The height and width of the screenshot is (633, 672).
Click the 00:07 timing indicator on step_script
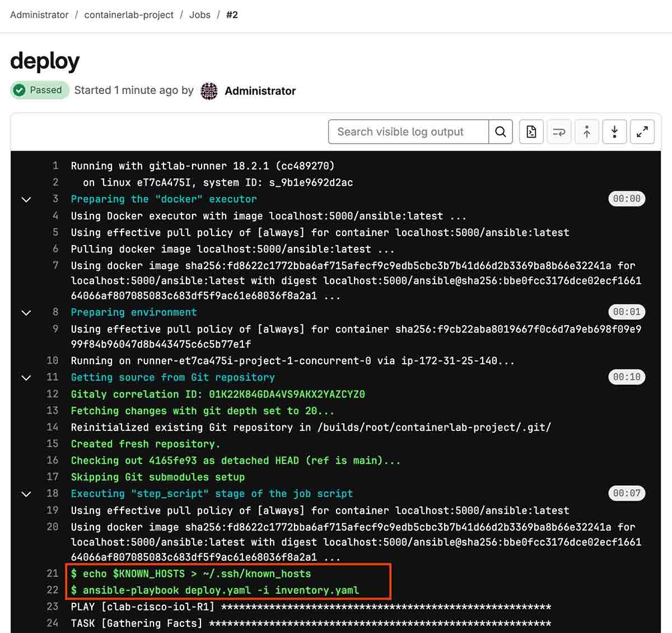[626, 493]
